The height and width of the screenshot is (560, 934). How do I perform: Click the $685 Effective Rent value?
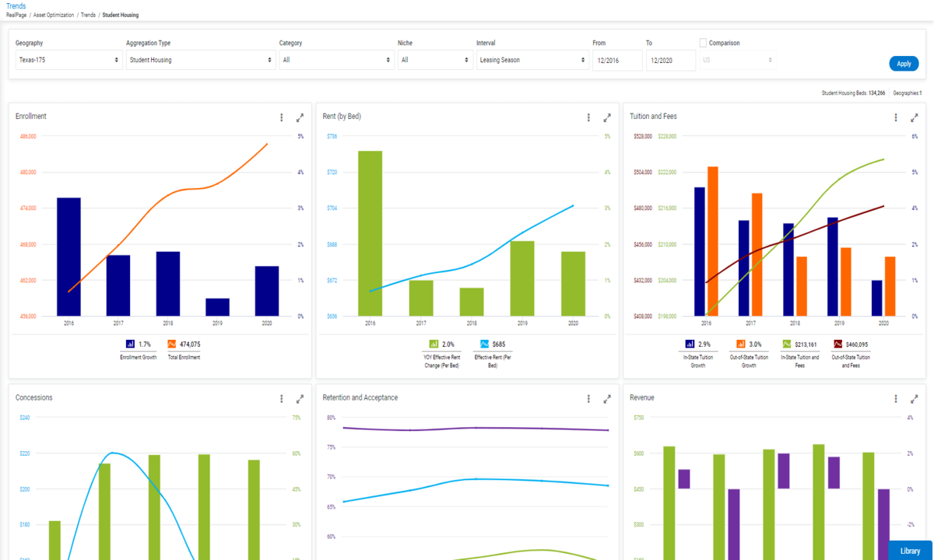click(498, 344)
